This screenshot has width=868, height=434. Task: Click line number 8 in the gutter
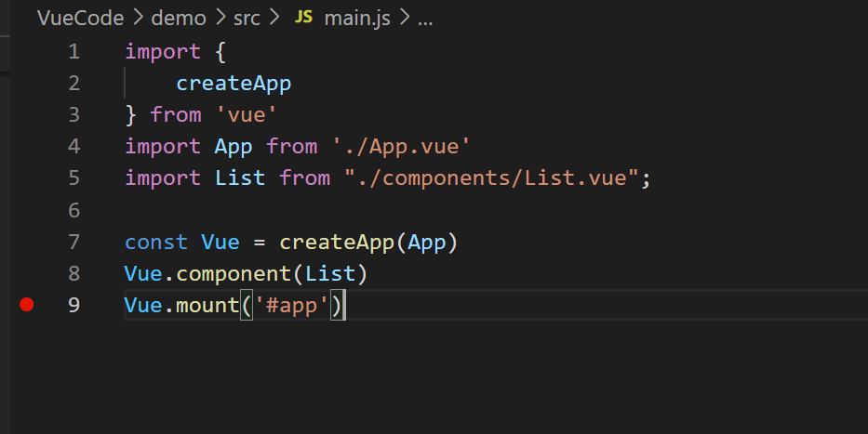click(x=73, y=273)
